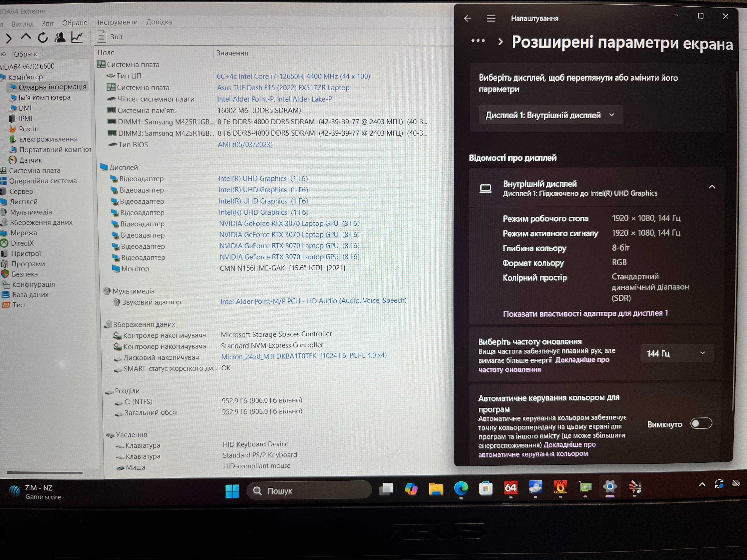Open the Інструменти menu in AIDA64
The width and height of the screenshot is (747, 560).
[x=117, y=22]
